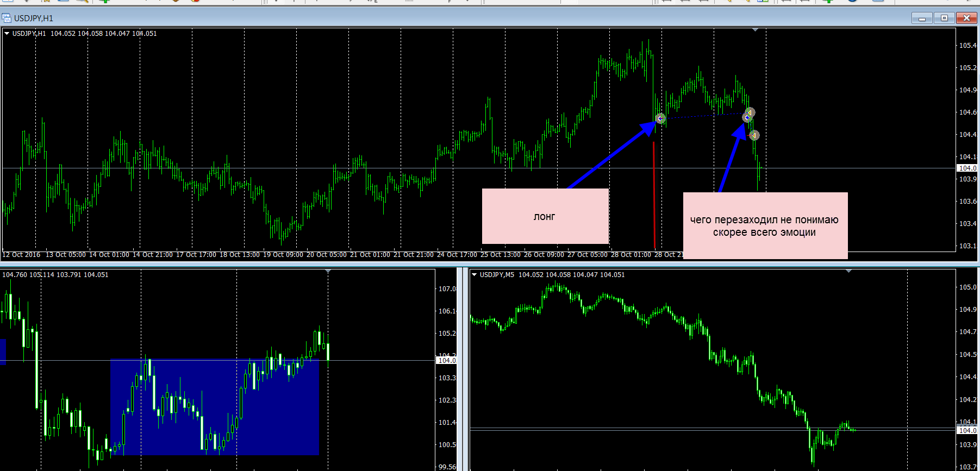Screen dimensions: 980x471
Task: Click the 102.3 price level on lower-left scale
Action: [447, 400]
